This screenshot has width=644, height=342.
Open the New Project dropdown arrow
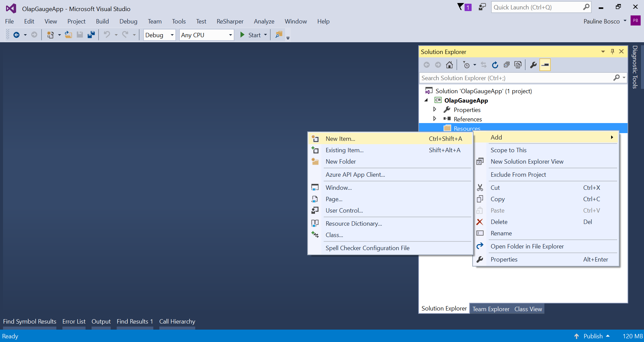pos(59,35)
